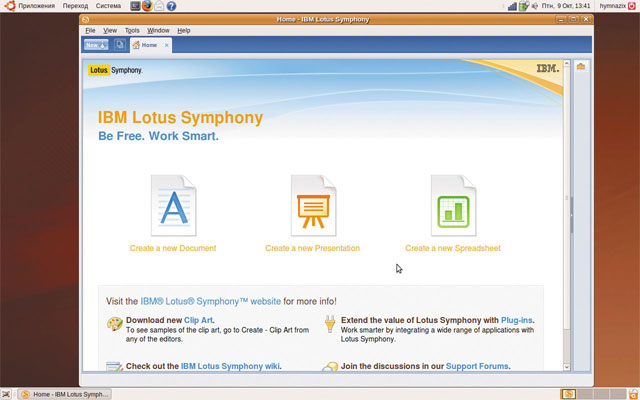Click the paint palette Clip Art icon
This screenshot has height=400, width=640.
pyautogui.click(x=115, y=324)
